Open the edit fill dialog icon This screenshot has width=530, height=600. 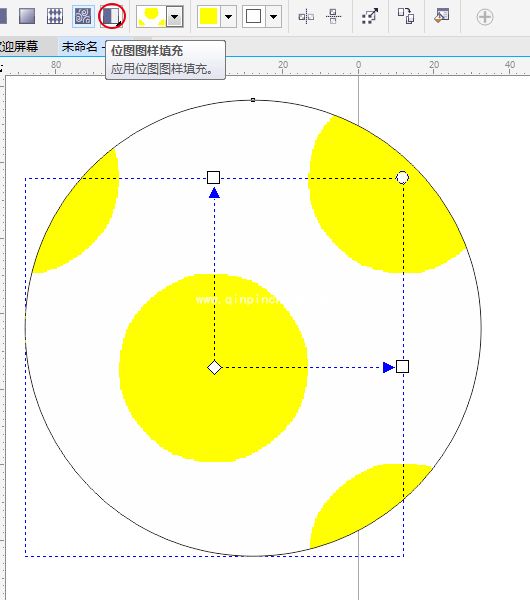442,16
